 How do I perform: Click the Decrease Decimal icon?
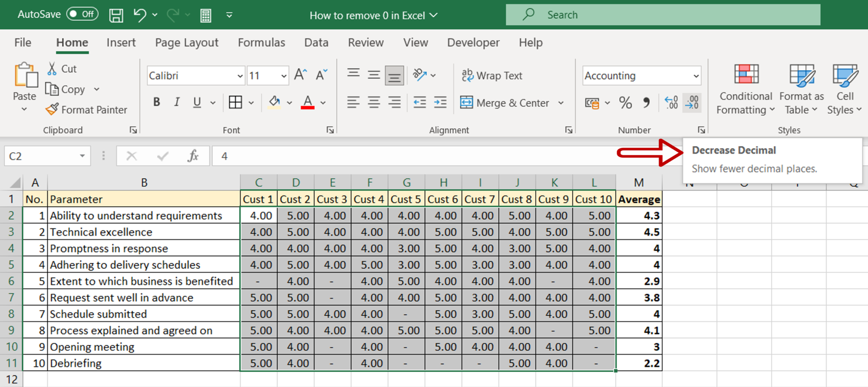pos(692,103)
